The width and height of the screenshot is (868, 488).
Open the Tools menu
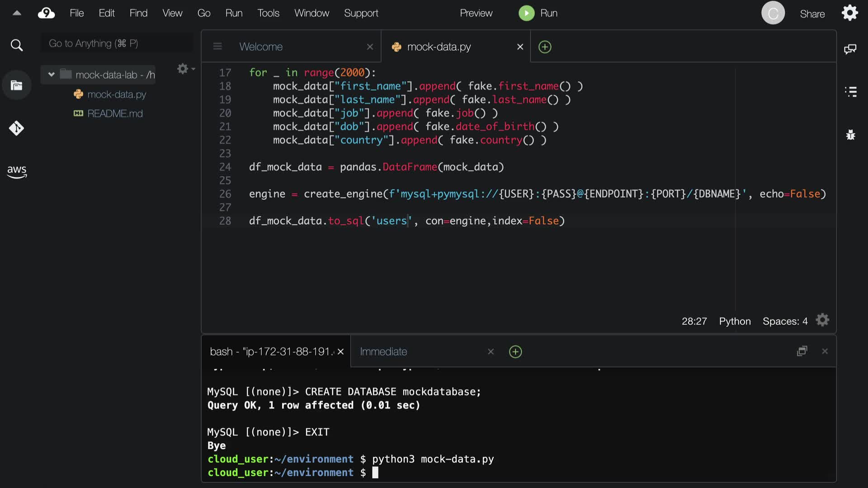[x=268, y=13]
